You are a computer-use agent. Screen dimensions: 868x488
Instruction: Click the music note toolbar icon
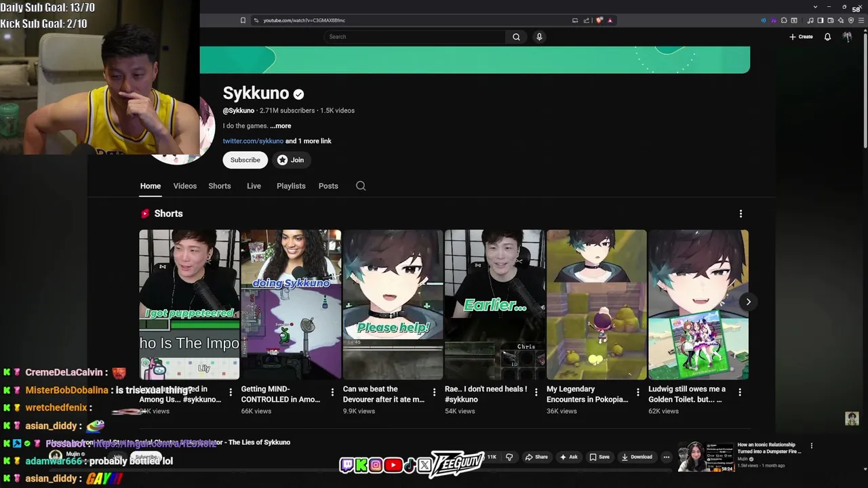tap(810, 20)
